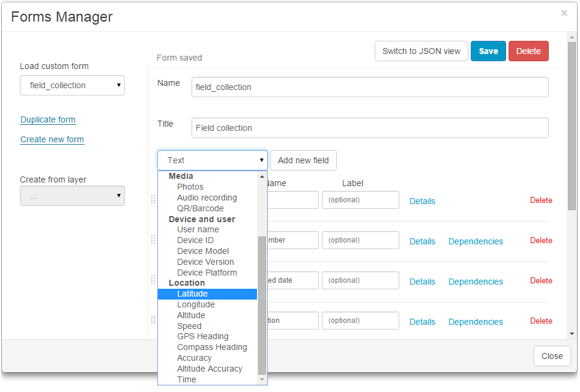Collapse the field type Text dropdown

pos(213,160)
